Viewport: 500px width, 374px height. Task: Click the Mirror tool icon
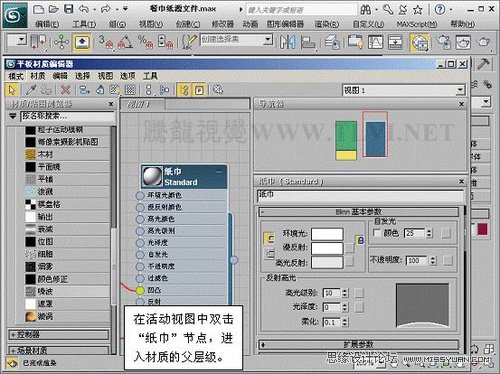287,42
